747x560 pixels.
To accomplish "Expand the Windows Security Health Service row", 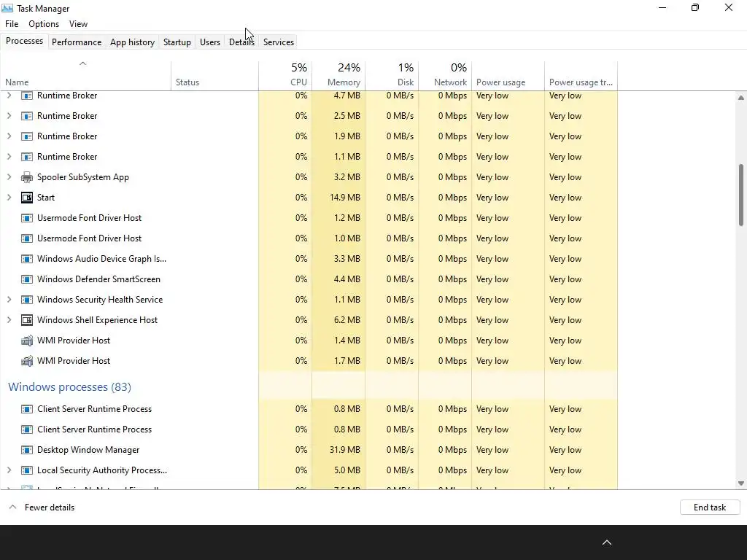I will pos(9,300).
